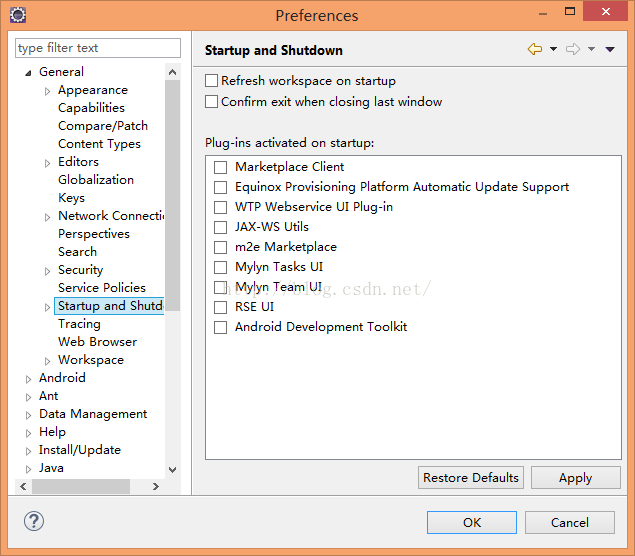Minimize the Preferences window
Image resolution: width=635 pixels, height=556 pixels.
(x=543, y=13)
